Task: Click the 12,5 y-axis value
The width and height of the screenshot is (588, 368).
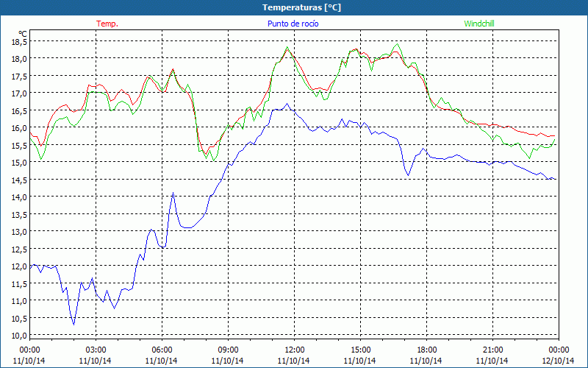Action: [19, 249]
